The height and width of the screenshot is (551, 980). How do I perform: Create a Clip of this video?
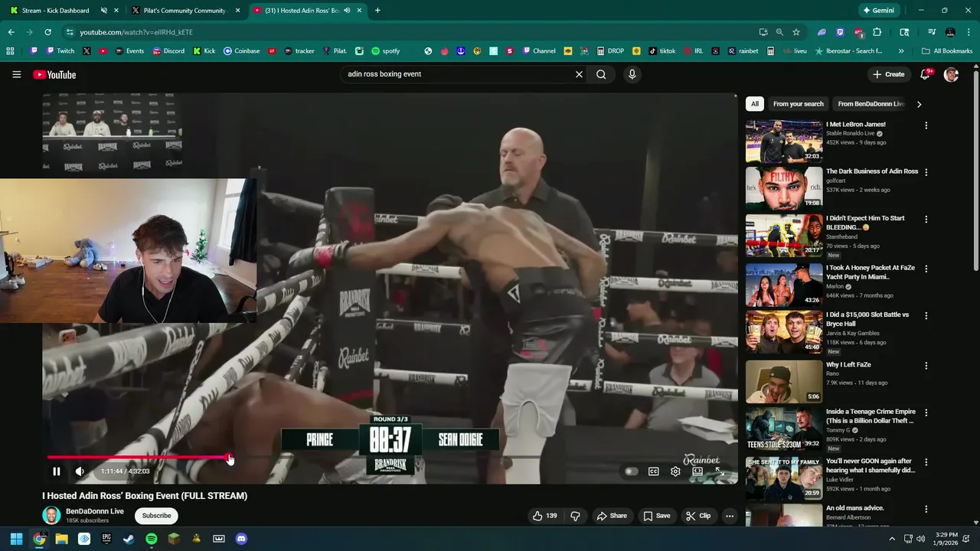pyautogui.click(x=697, y=516)
